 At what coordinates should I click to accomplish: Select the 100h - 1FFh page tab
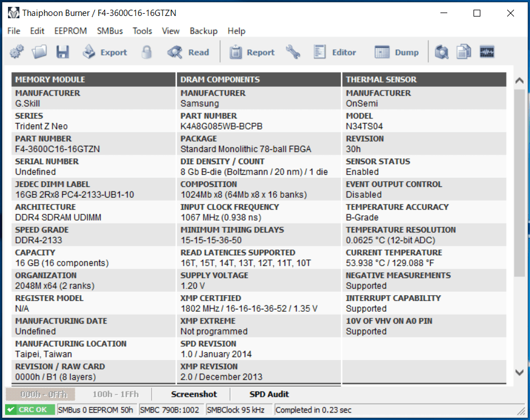tap(116, 394)
